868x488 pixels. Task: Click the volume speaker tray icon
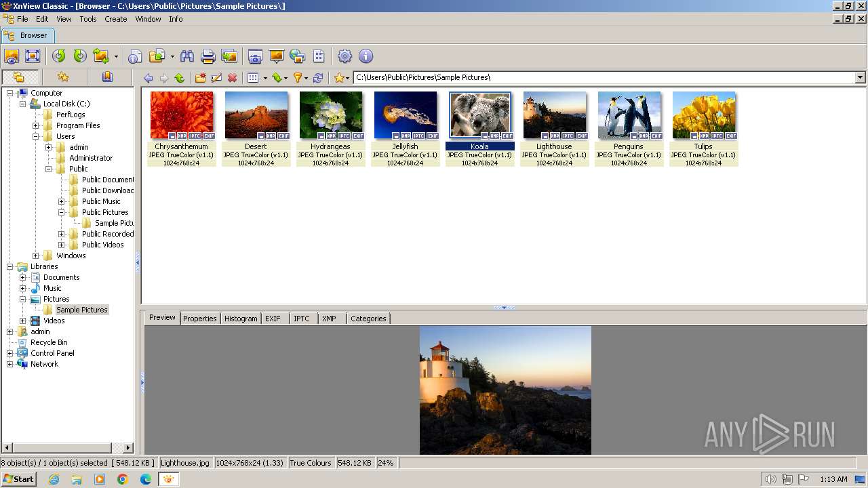(770, 479)
